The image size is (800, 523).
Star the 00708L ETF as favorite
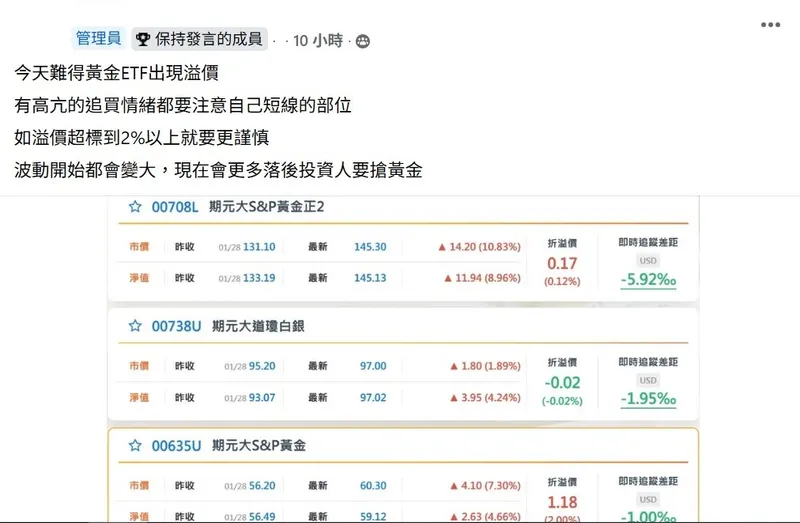click(135, 207)
